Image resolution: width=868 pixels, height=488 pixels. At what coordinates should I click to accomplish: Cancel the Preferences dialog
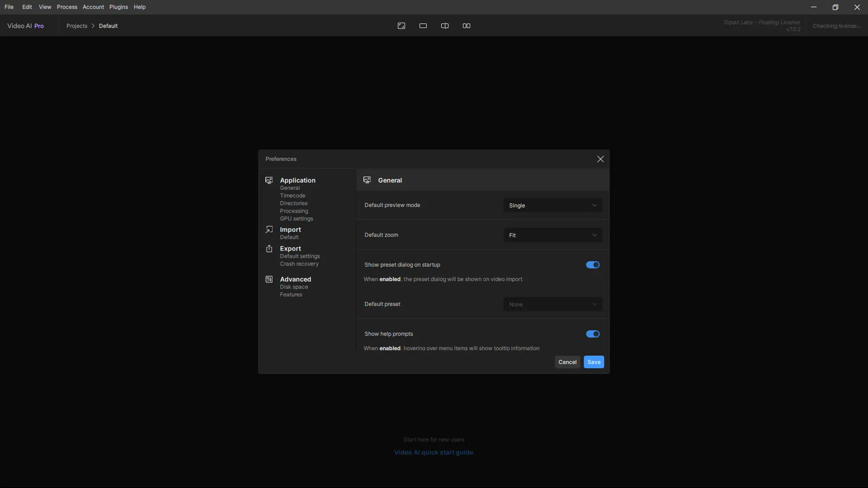[567, 362]
